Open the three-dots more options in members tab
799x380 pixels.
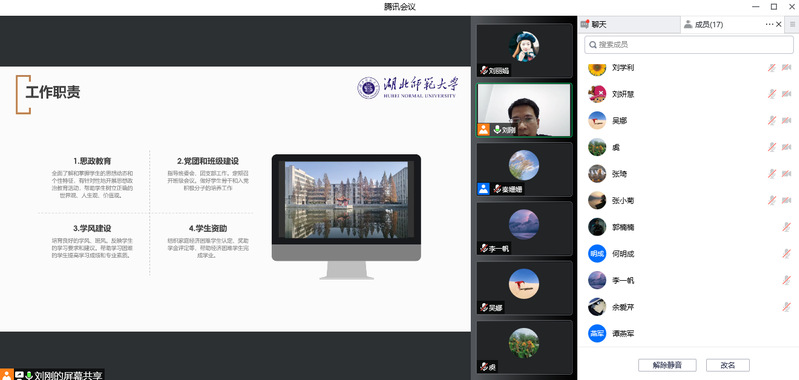point(769,24)
